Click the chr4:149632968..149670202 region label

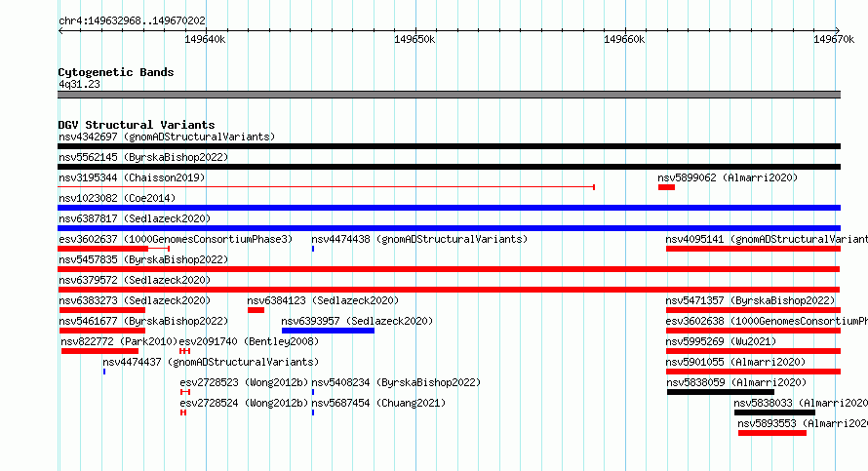[132, 20]
